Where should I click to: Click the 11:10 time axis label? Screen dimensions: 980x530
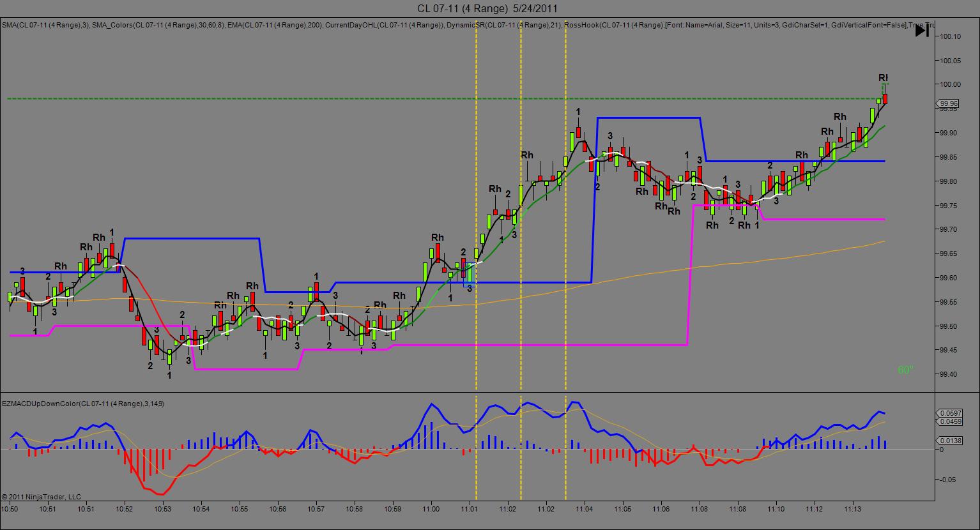(776, 509)
